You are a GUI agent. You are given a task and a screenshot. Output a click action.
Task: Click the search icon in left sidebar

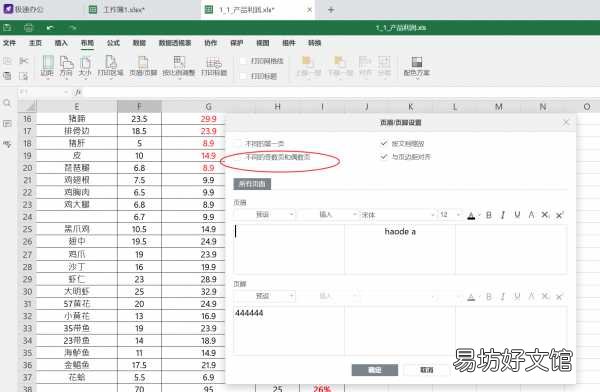7,103
